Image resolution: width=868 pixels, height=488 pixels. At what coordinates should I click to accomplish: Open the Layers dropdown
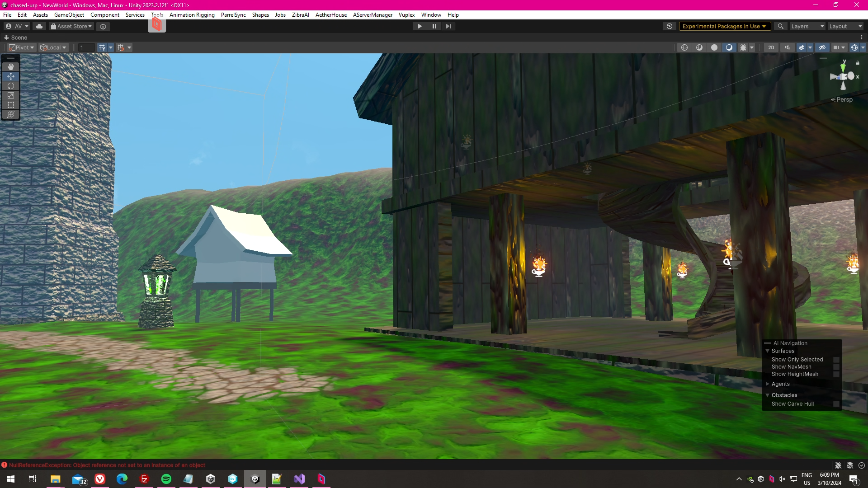coord(807,26)
